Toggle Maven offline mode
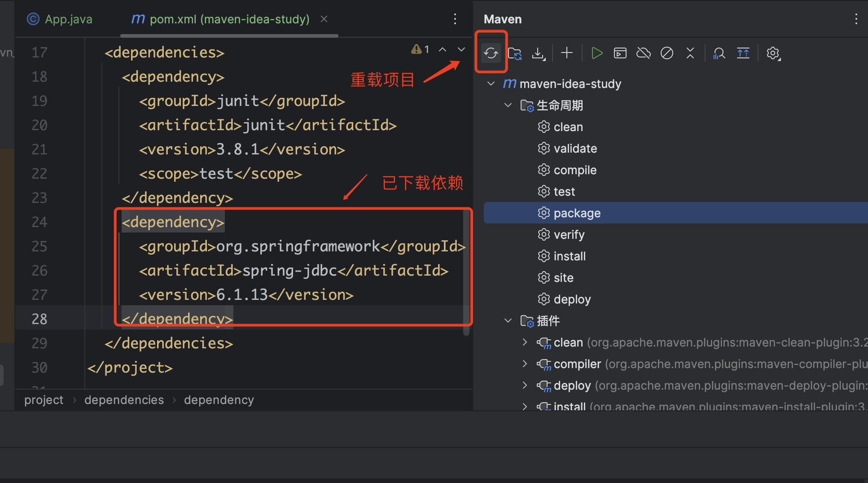The height and width of the screenshot is (483, 868). pos(644,53)
